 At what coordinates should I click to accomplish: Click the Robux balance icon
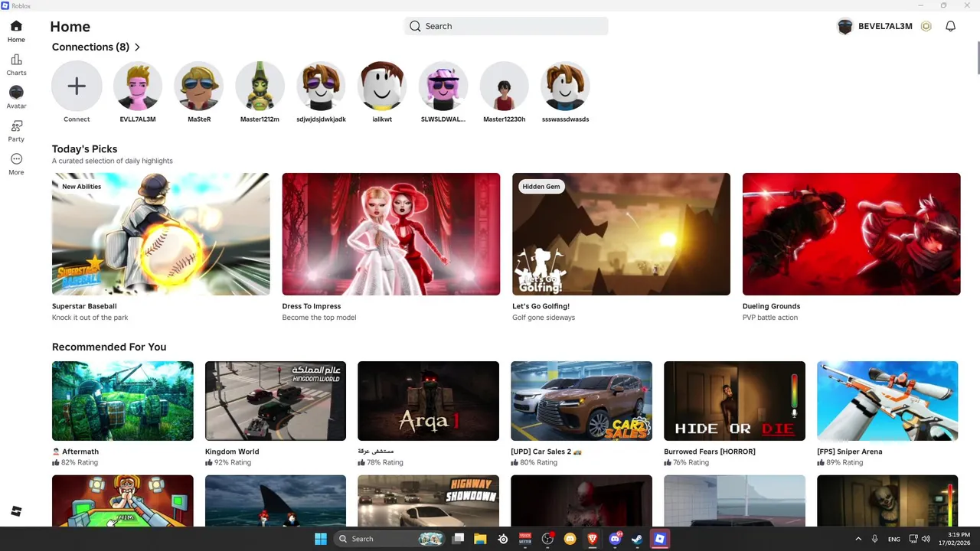click(926, 26)
